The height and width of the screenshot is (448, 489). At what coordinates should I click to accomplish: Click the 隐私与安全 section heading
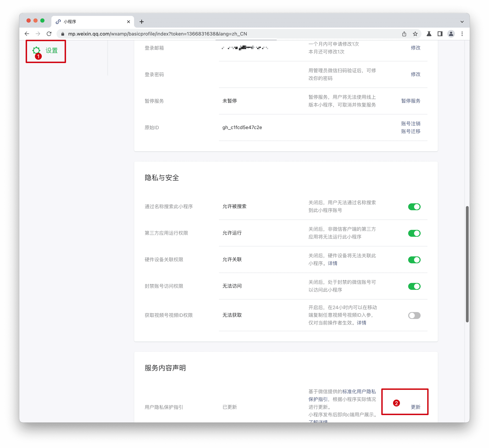click(x=162, y=178)
